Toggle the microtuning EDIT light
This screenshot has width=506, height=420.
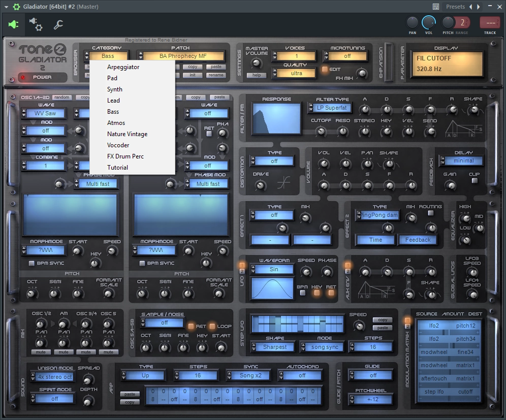coord(325,70)
